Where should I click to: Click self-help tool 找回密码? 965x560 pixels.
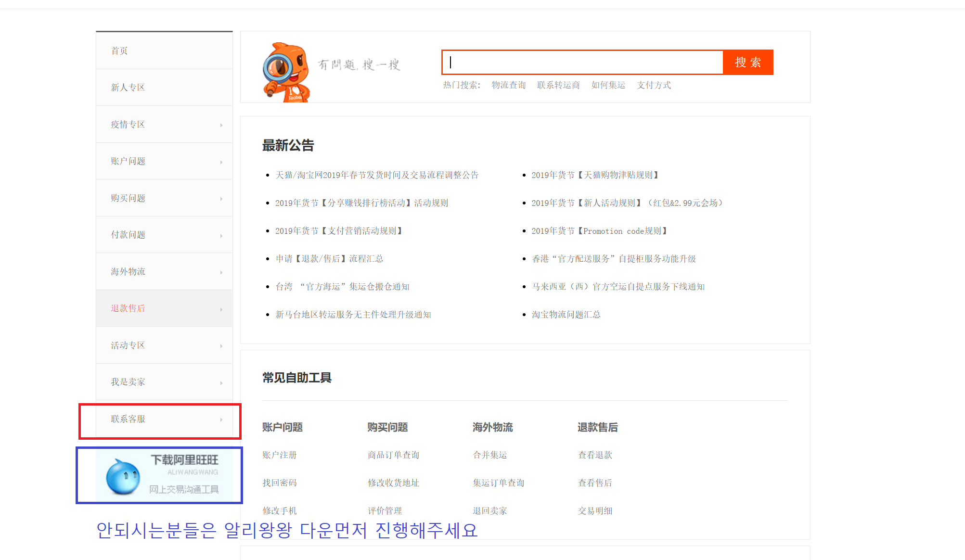tap(279, 483)
